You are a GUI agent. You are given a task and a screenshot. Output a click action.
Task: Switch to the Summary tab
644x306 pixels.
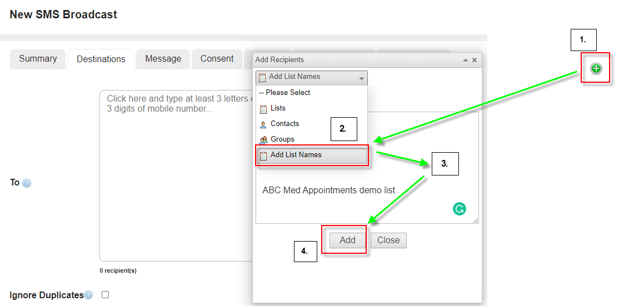click(38, 59)
